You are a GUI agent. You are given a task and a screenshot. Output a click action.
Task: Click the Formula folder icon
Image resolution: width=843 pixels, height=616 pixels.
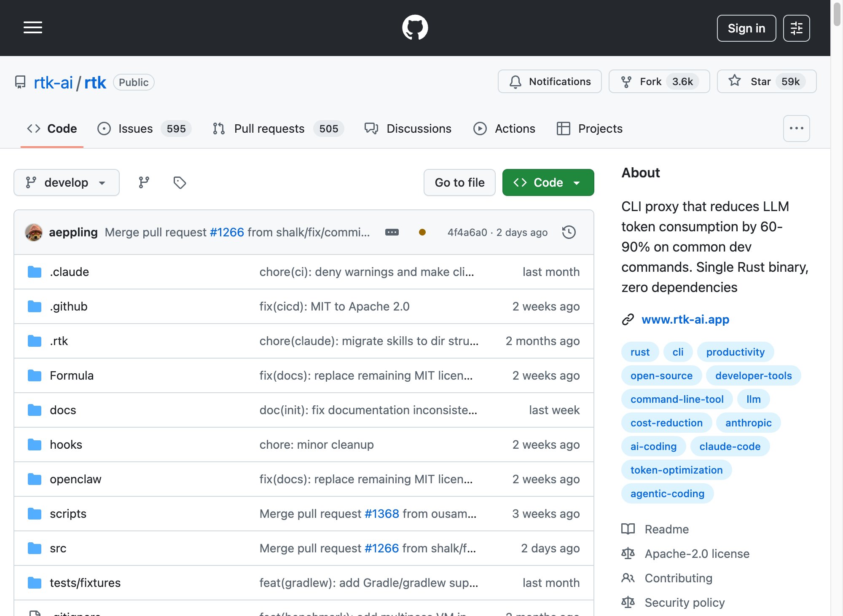[x=35, y=375]
